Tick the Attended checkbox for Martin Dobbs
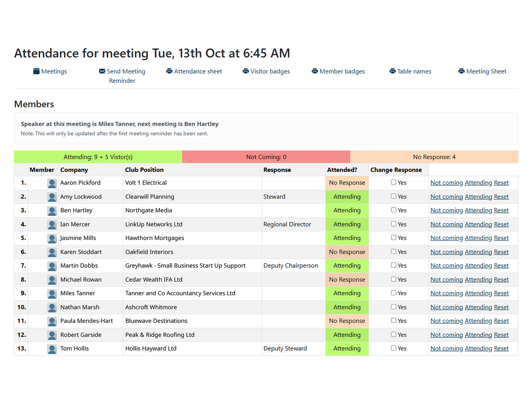The width and height of the screenshot is (532, 399). (394, 265)
